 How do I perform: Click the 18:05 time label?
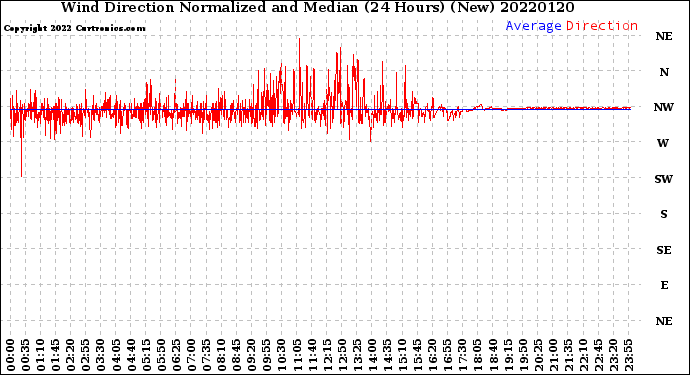(x=477, y=355)
